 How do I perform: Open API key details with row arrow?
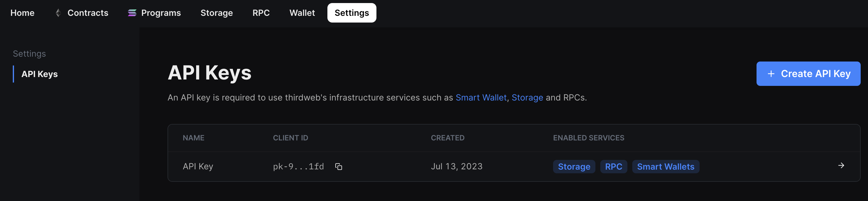tap(841, 166)
